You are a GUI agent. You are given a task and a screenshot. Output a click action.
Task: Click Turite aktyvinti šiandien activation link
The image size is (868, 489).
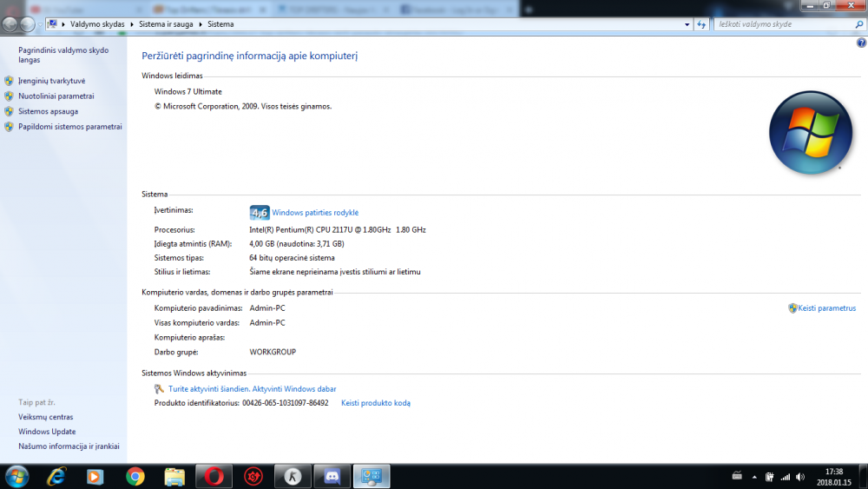(252, 389)
